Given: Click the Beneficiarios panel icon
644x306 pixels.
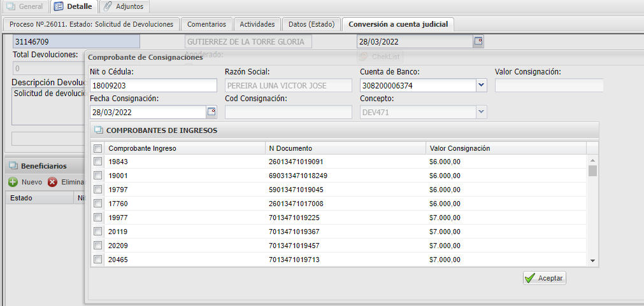Looking at the screenshot, I should pyautogui.click(x=13, y=165).
